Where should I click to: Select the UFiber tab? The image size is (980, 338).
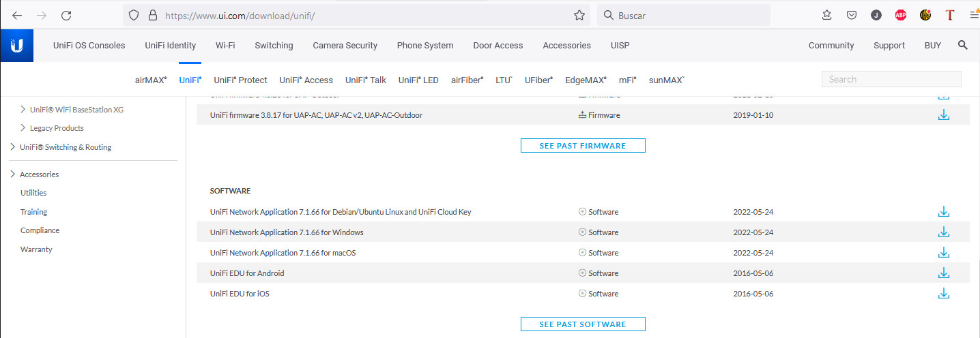pyautogui.click(x=539, y=80)
